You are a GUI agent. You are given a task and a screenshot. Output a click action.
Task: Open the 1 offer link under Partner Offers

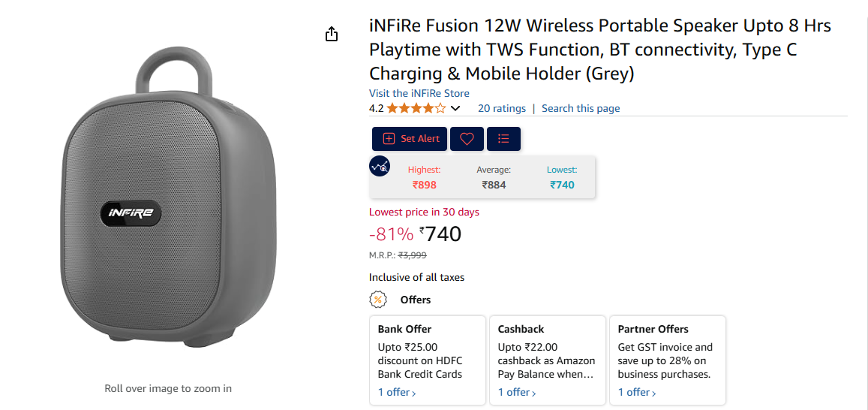[636, 392]
